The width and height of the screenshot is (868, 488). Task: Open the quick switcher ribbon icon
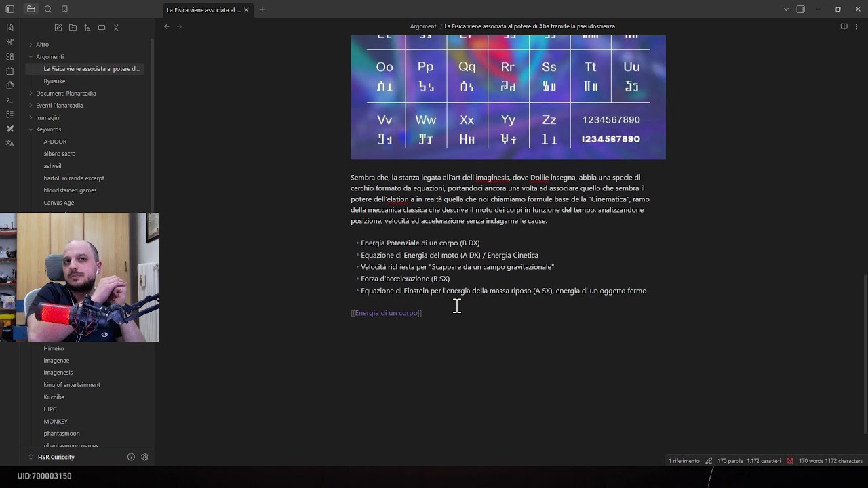9,28
